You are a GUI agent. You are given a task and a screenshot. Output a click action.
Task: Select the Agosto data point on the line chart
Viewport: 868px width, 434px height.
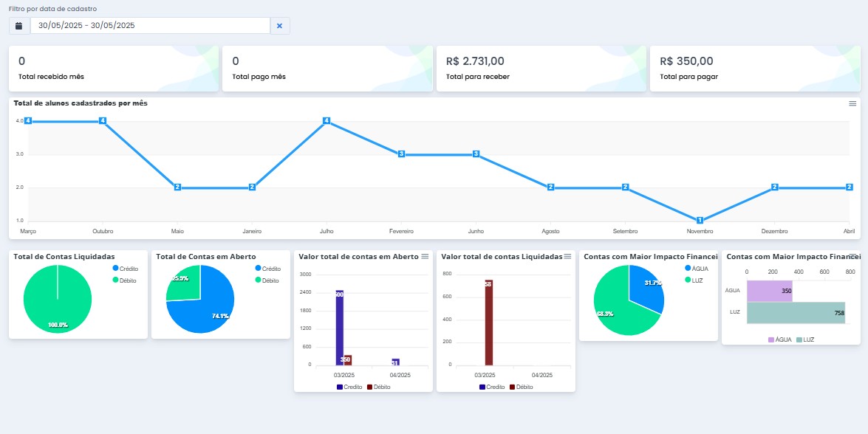tap(551, 187)
